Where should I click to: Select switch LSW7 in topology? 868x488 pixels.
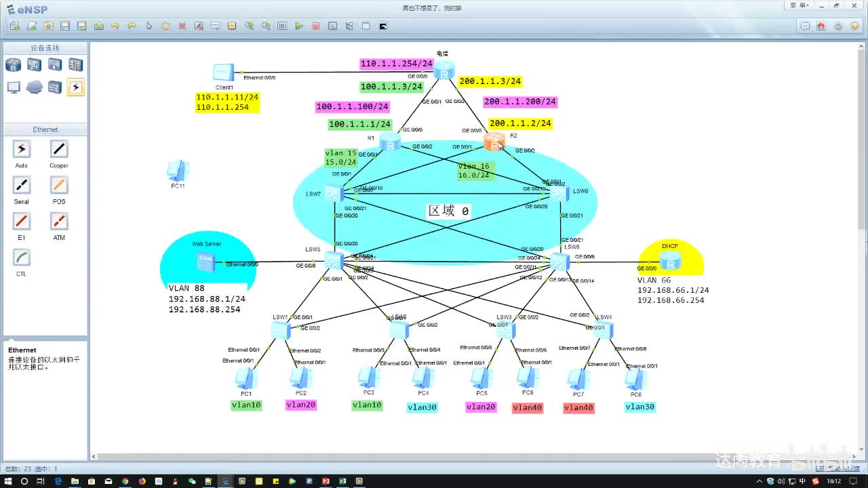click(334, 193)
